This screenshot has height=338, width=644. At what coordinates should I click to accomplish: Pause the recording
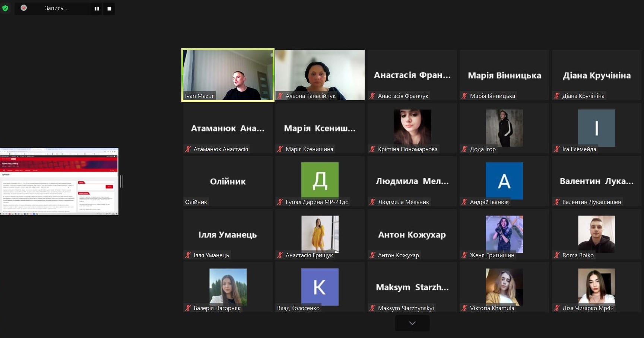point(97,9)
